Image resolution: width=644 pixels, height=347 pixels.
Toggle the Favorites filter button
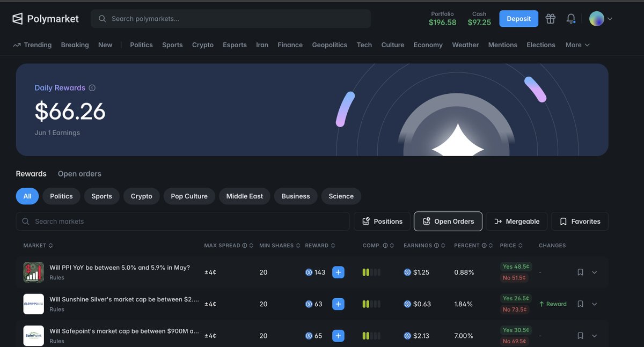580,222
